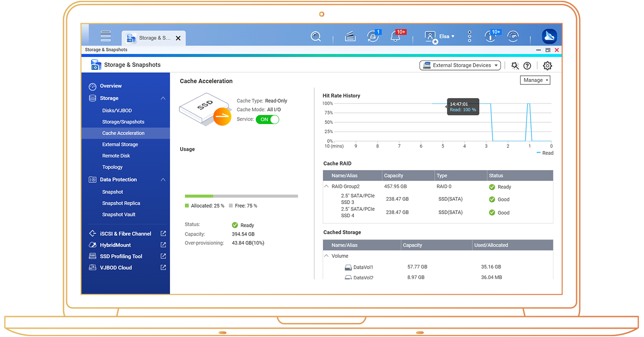644x337 pixels.
Task: Click the Read legend entry in chart
Action: coord(545,153)
